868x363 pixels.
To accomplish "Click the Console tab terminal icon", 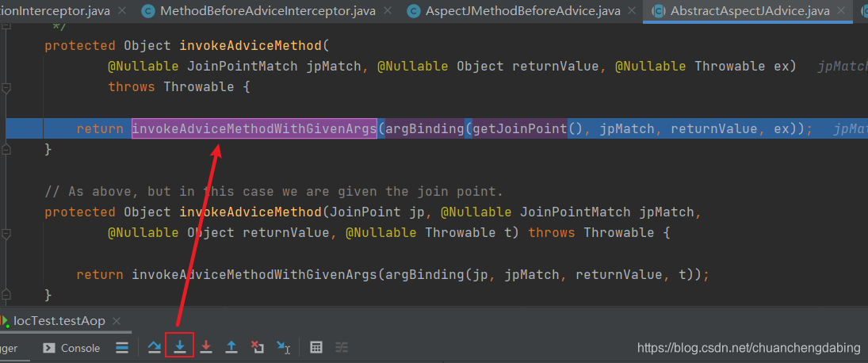I will 48,348.
